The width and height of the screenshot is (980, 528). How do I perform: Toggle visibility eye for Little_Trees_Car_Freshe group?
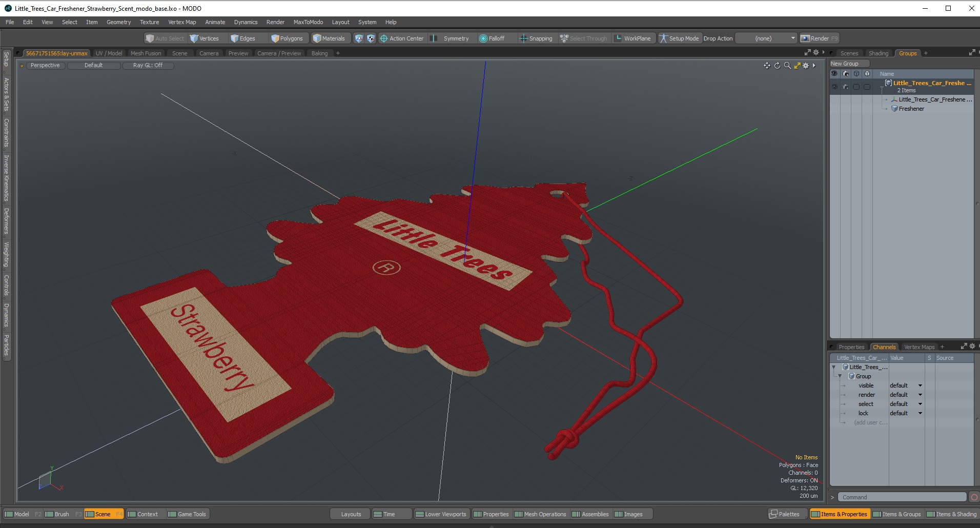tap(834, 87)
